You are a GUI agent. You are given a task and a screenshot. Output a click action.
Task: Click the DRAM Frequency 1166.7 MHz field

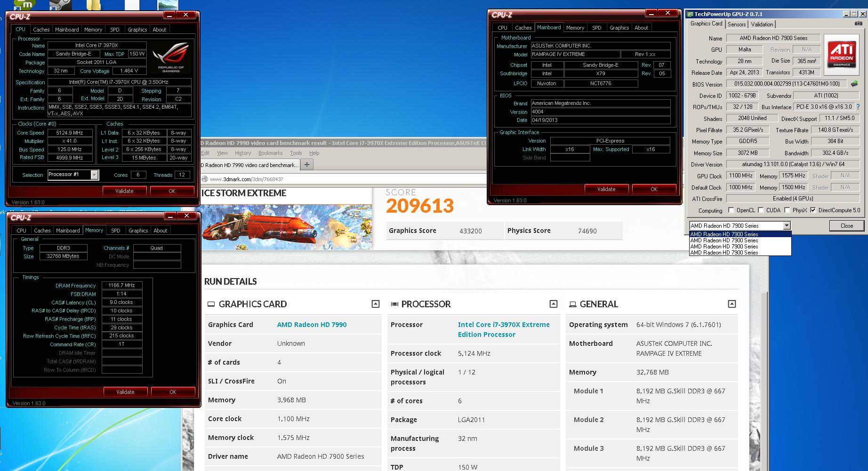pyautogui.click(x=121, y=285)
